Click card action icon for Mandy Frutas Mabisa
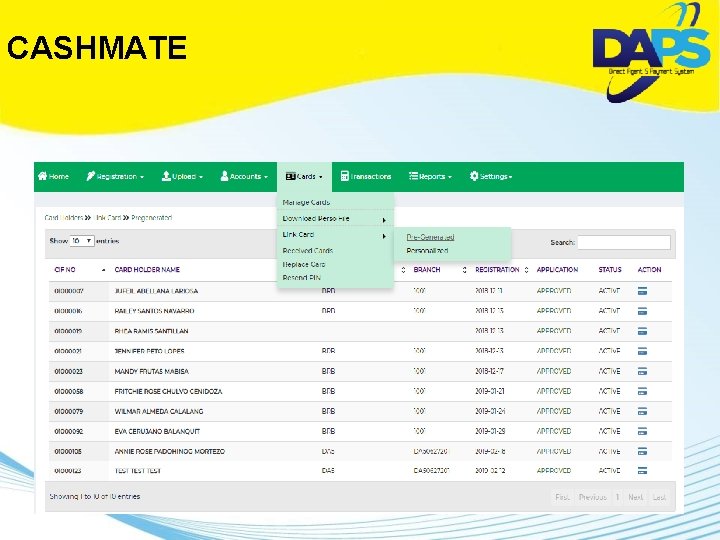This screenshot has height=540, width=720. coord(642,371)
